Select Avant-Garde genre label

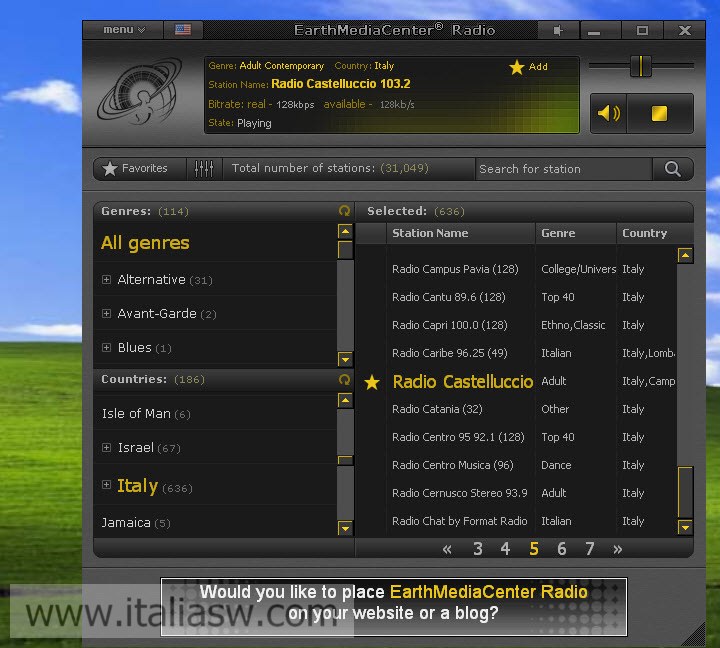click(157, 314)
